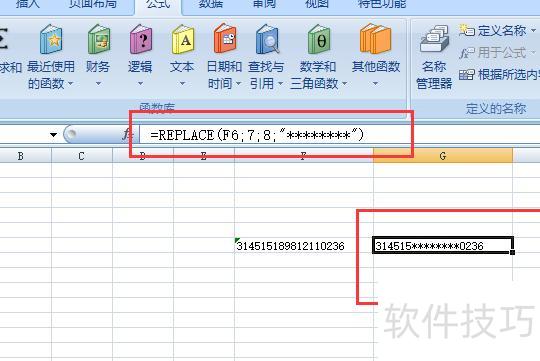Screen dimensions: 540x361
Task: Switch to the Data (数据) tab
Action: 211,4
